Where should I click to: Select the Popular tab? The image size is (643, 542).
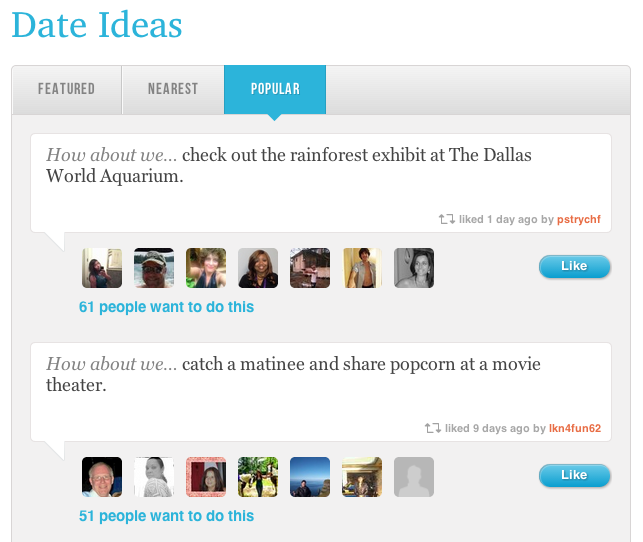[275, 89]
